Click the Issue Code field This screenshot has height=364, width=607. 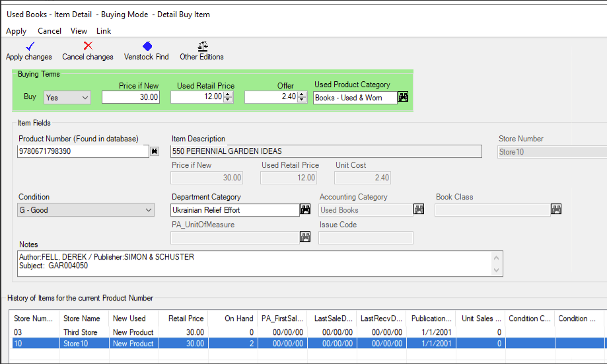coord(366,238)
